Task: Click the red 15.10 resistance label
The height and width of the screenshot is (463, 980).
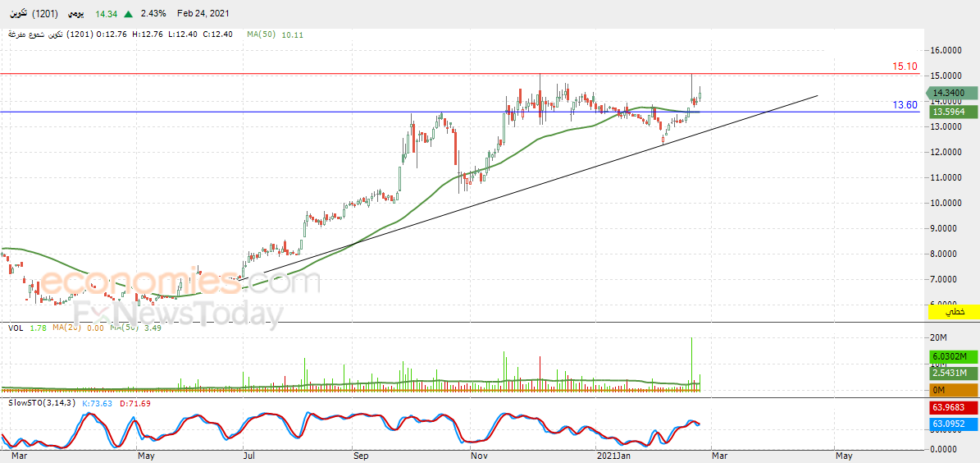Action: click(x=905, y=66)
